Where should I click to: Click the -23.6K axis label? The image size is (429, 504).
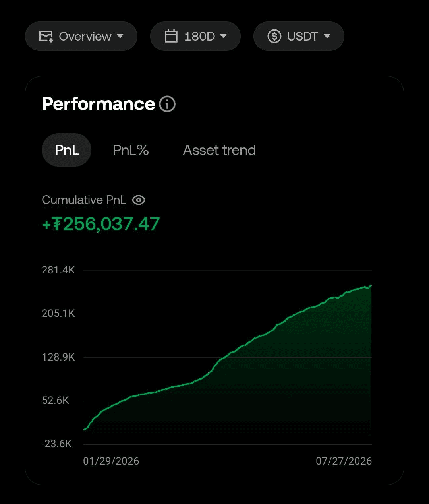point(57,444)
